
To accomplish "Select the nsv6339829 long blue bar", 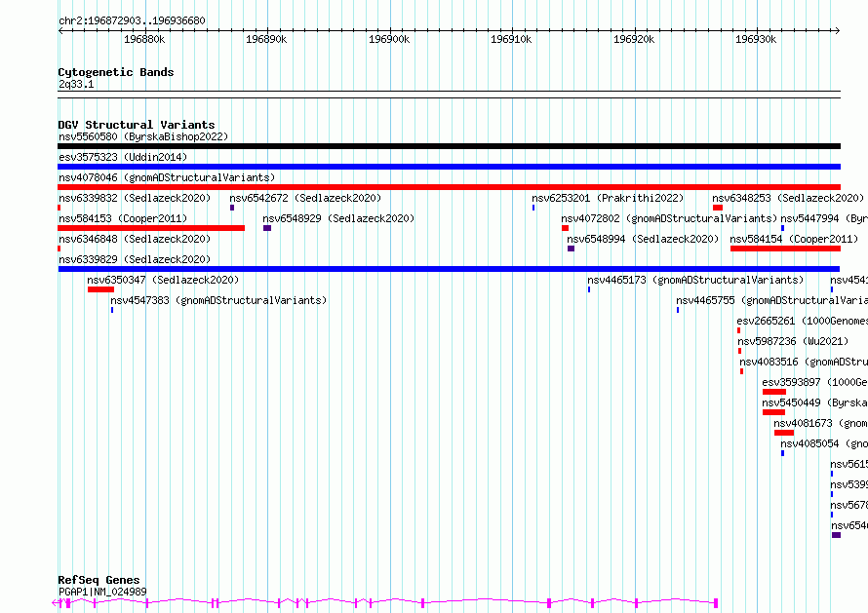I will click(449, 269).
